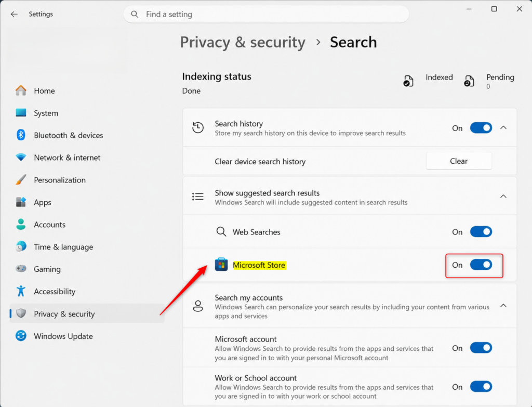Click the Search my accounts person icon
Screen dimensions: 532x407
click(x=198, y=306)
